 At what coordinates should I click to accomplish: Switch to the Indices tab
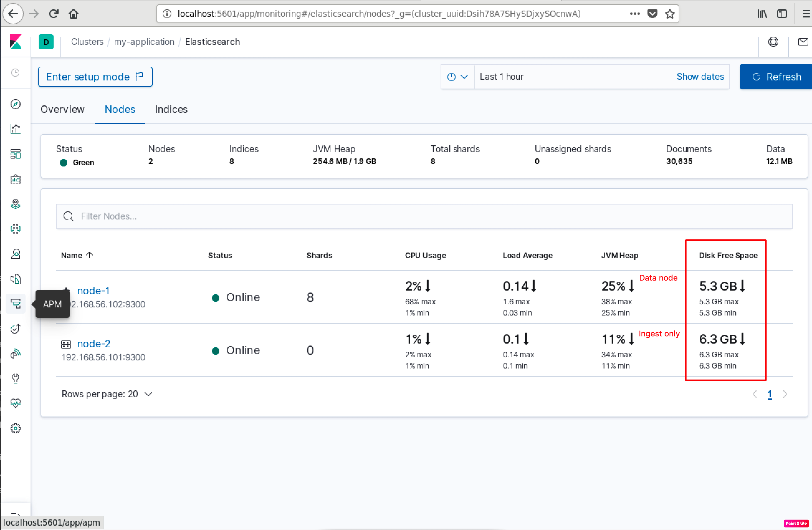tap(171, 109)
